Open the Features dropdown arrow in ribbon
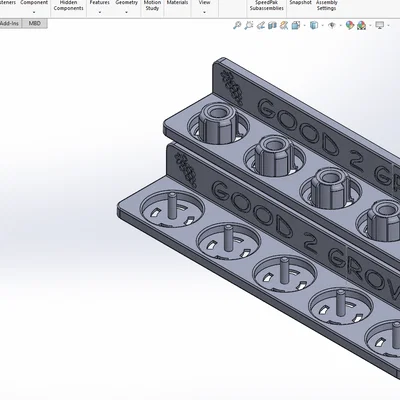400x400 pixels. (100, 12)
